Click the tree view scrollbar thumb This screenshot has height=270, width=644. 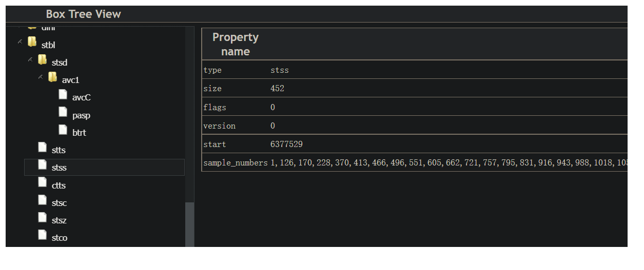coord(189,224)
